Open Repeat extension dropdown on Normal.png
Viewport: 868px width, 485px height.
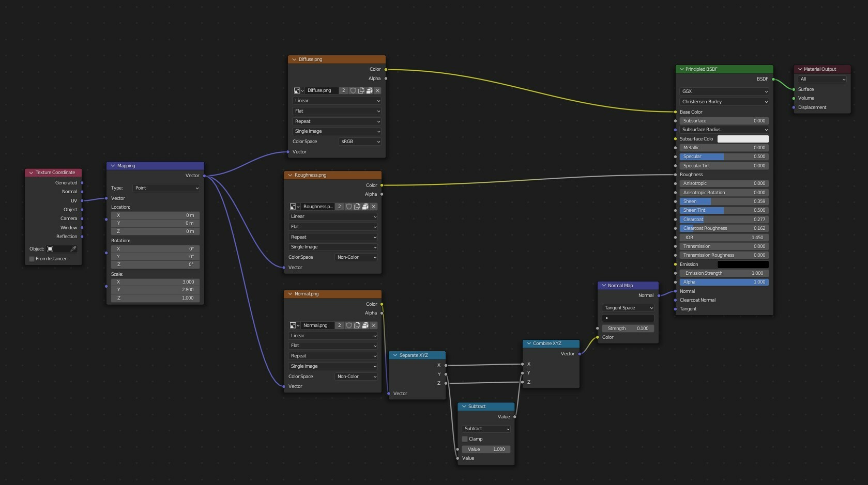point(333,356)
